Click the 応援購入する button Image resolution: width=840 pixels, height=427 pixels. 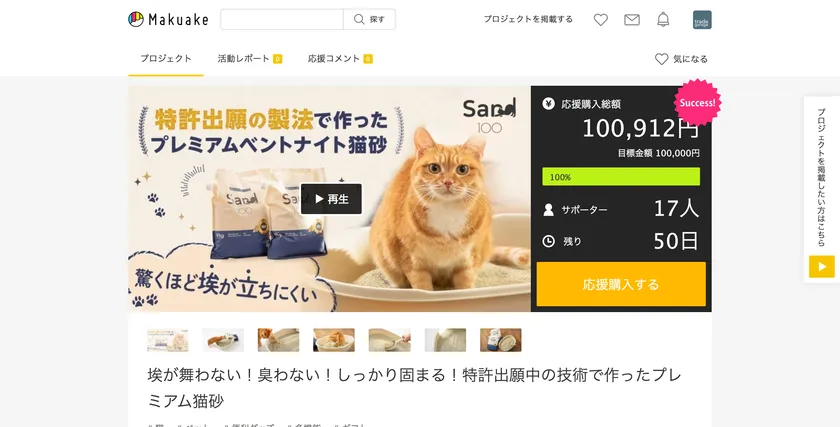621,284
